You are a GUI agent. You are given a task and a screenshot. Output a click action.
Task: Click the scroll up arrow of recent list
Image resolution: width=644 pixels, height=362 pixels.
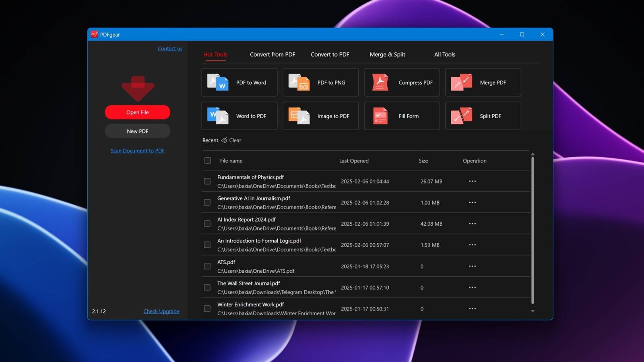point(533,154)
